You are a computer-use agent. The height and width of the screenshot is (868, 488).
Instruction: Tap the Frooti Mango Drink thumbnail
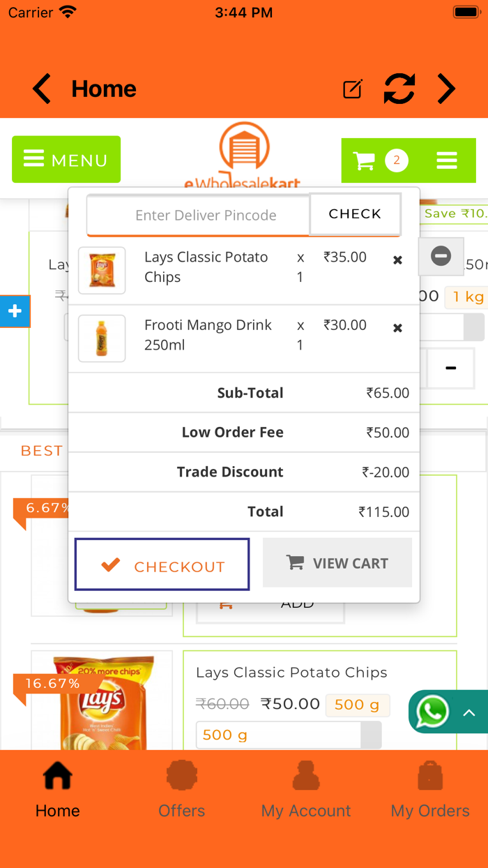pyautogui.click(x=102, y=338)
